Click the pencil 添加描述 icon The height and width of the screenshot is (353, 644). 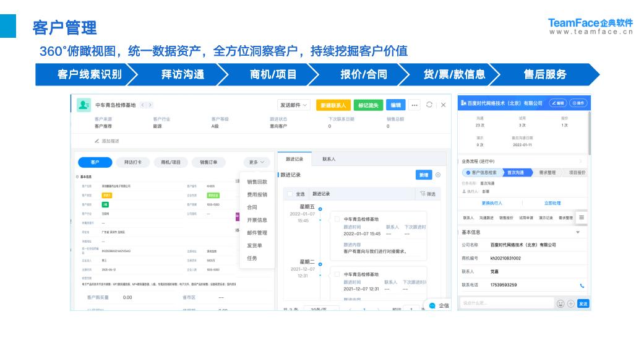[97, 141]
